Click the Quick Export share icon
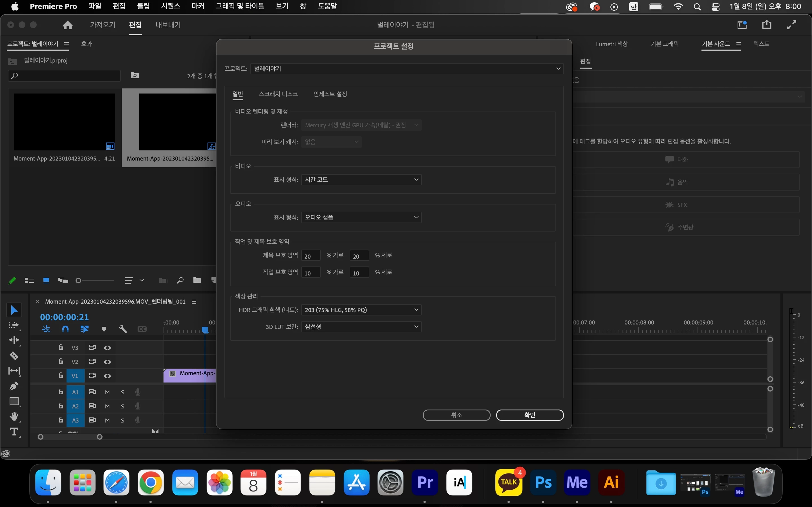Viewport: 812px width, 507px height. [766, 25]
